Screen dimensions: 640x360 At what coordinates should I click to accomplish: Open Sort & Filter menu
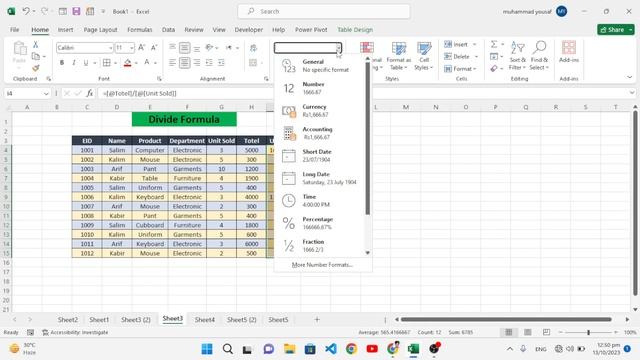coord(517,56)
